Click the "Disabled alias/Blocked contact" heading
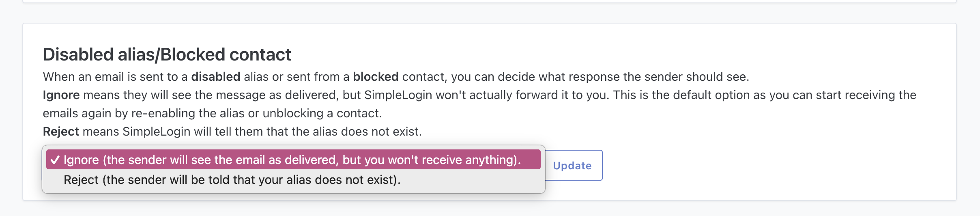 tap(167, 54)
